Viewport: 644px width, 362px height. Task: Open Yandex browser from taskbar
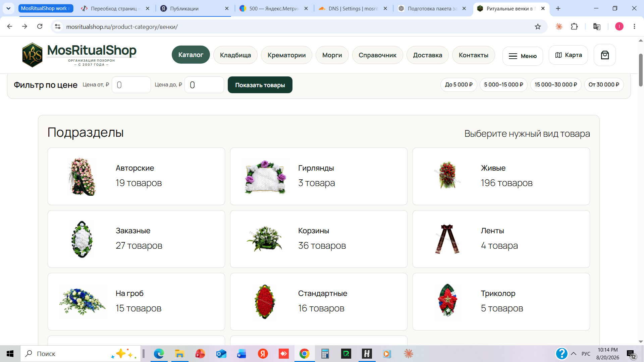tap(263, 354)
